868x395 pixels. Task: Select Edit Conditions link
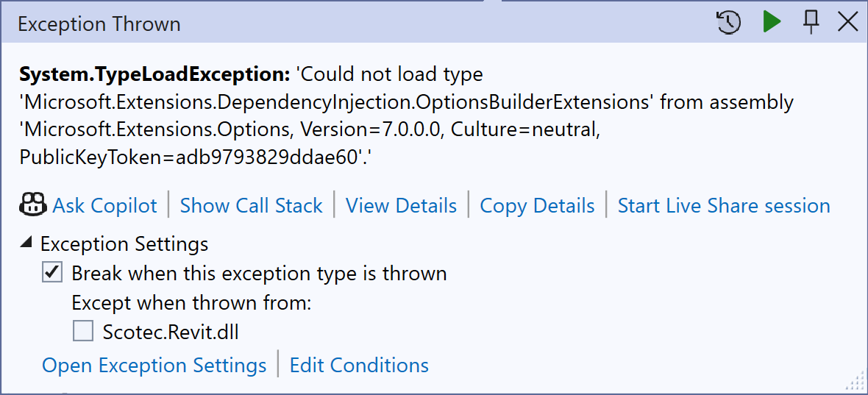(359, 366)
